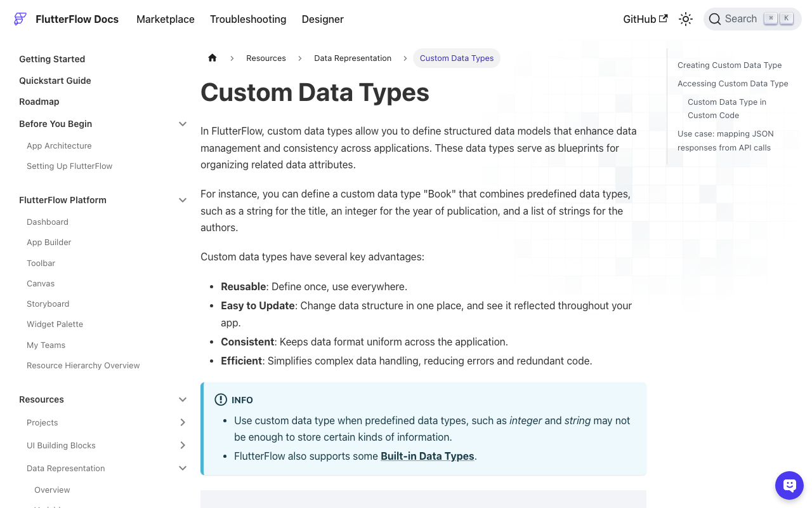
Task: Click the home breadcrumb icon
Action: tap(213, 58)
